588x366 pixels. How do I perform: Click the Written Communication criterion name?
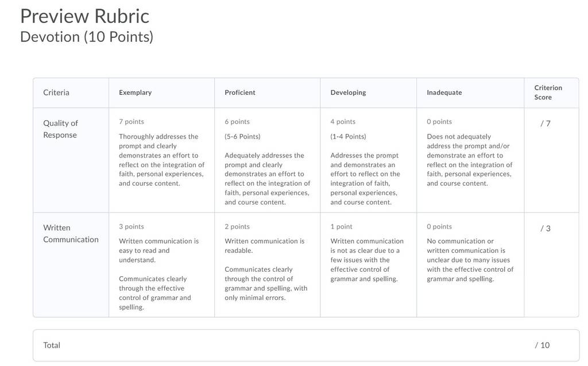[x=71, y=233]
